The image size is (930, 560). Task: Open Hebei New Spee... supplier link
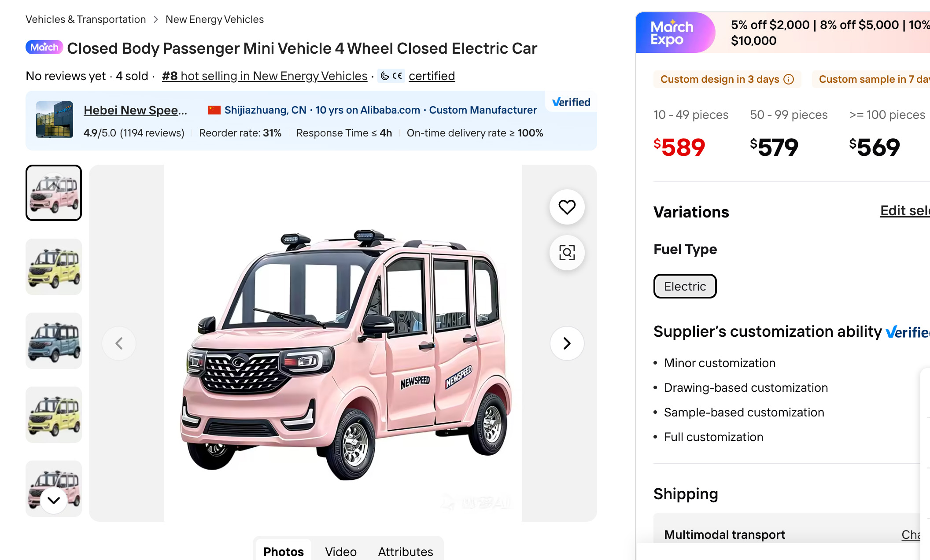tap(135, 110)
